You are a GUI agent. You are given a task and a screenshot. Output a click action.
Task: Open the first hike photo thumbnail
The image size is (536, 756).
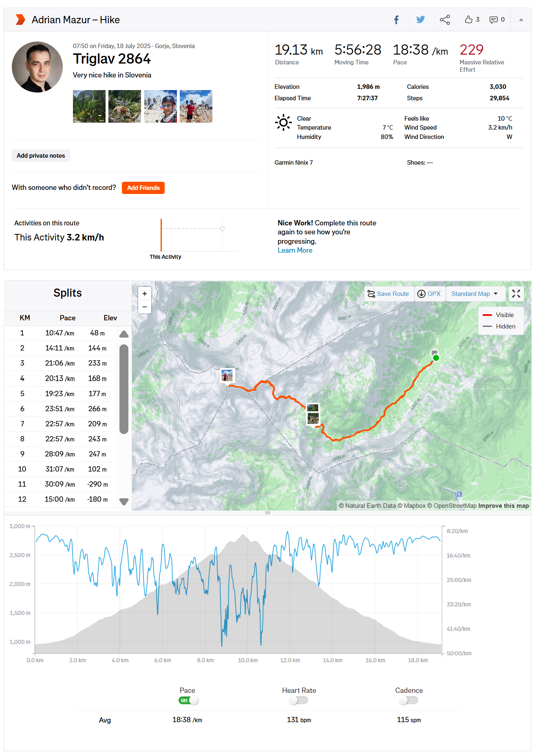pos(89,106)
